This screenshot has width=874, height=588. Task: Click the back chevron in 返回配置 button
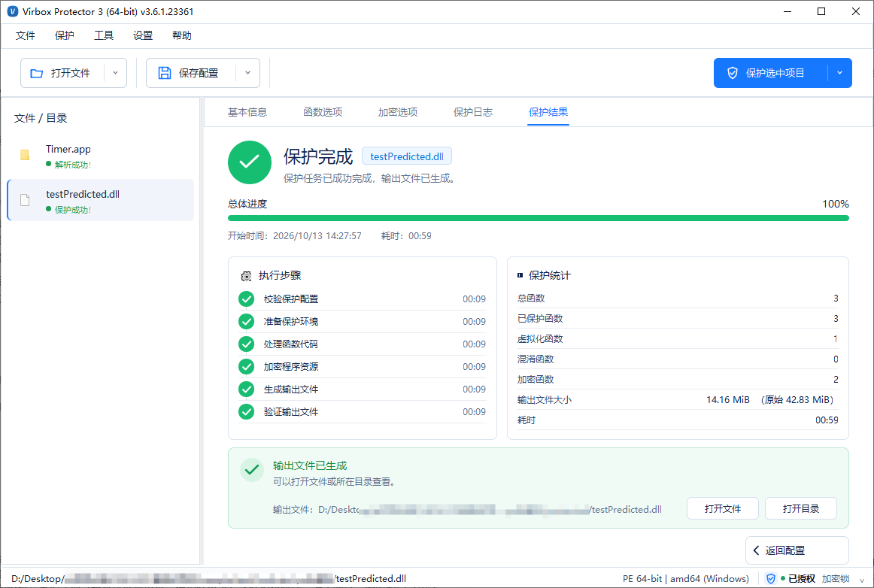tap(757, 550)
